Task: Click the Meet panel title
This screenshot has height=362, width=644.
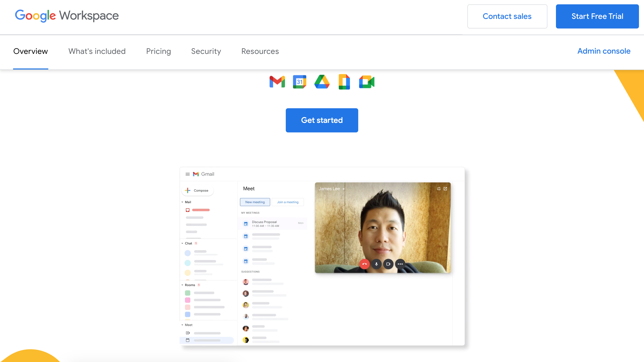Action: 249,189
